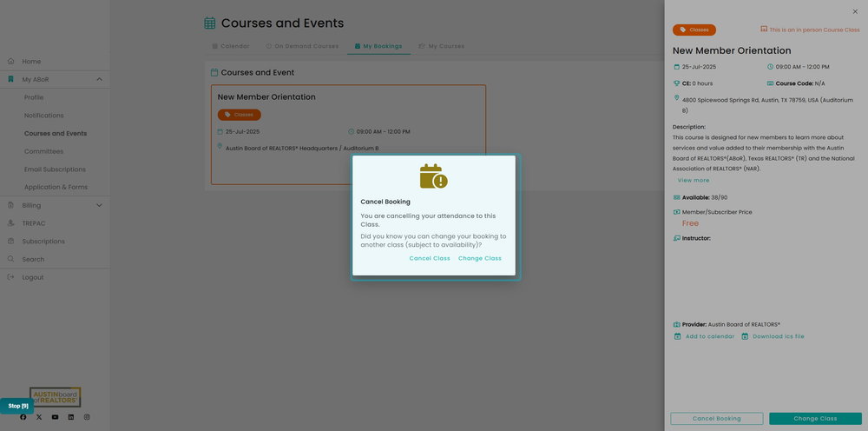Click the Austin Board of REALTORS logo
This screenshot has width=868, height=431.
pos(56,397)
